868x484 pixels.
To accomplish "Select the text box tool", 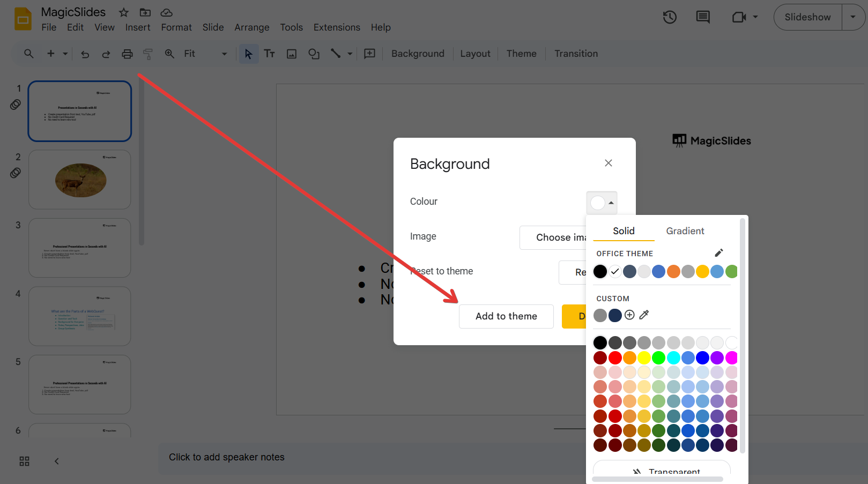I will pyautogui.click(x=270, y=54).
